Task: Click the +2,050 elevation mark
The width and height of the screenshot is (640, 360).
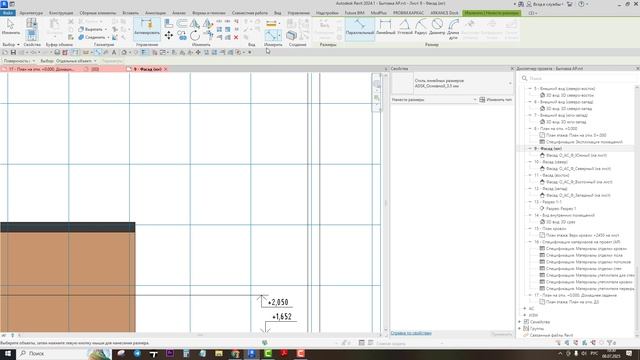Action: [278, 302]
